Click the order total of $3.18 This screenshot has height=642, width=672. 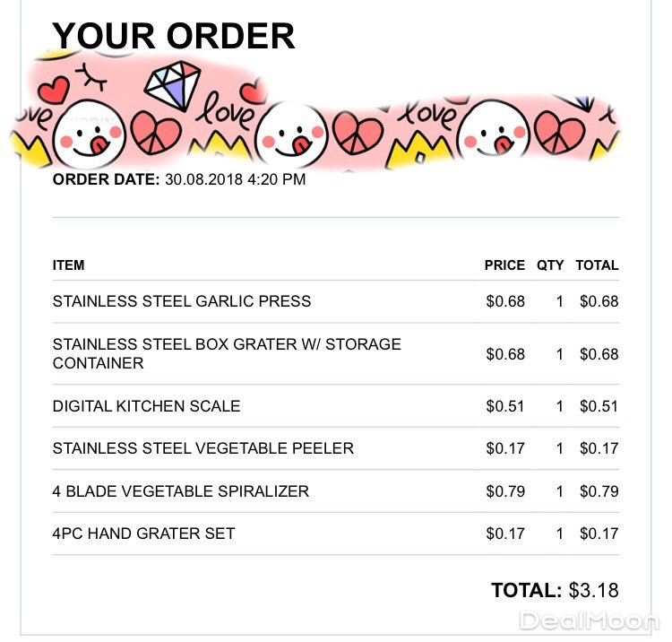(593, 591)
